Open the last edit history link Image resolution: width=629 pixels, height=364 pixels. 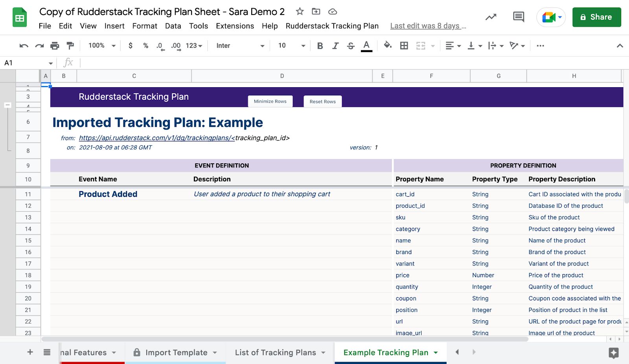[428, 26]
